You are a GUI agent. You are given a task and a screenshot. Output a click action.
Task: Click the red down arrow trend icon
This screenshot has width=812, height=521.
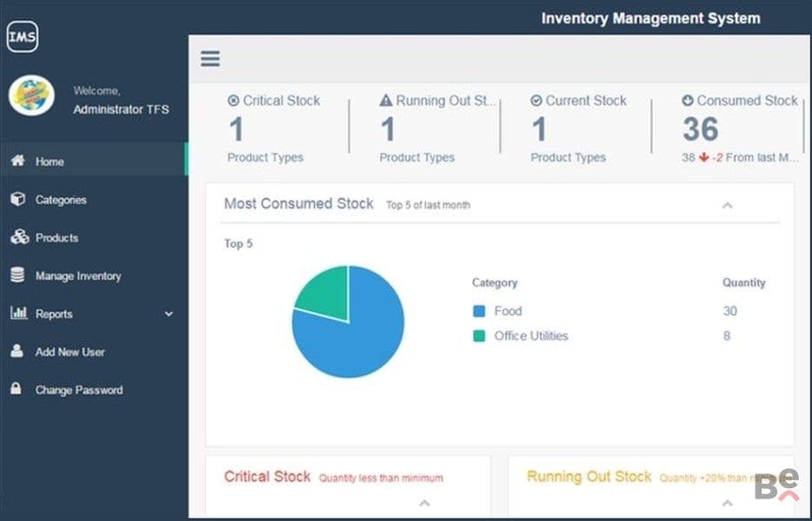tap(704, 157)
